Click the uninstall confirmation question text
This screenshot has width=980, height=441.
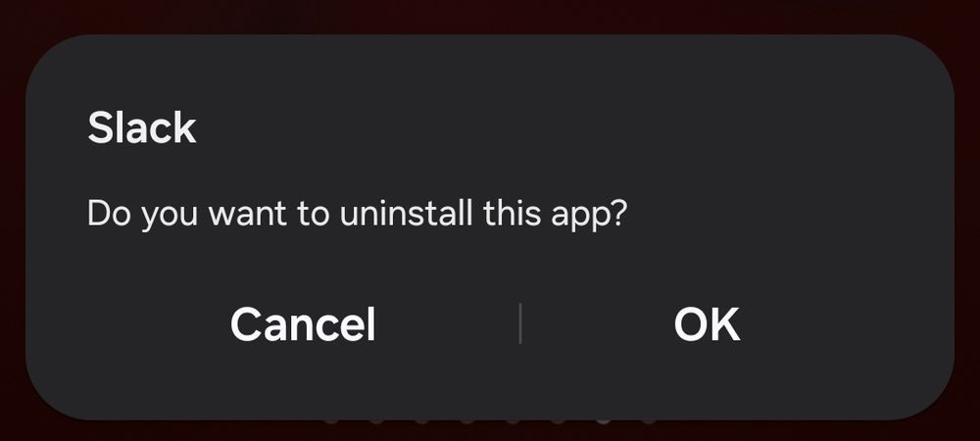[x=357, y=214]
